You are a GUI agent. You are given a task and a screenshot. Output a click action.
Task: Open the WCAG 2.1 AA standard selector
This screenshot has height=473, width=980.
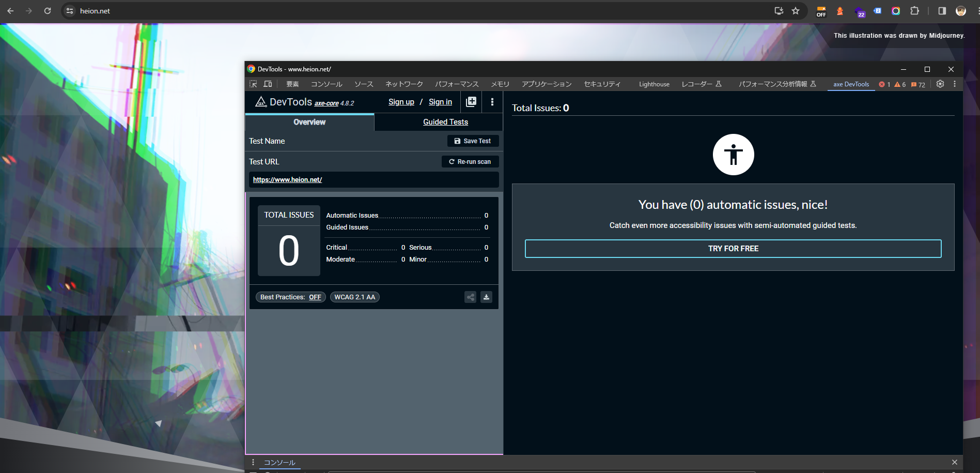(x=355, y=297)
